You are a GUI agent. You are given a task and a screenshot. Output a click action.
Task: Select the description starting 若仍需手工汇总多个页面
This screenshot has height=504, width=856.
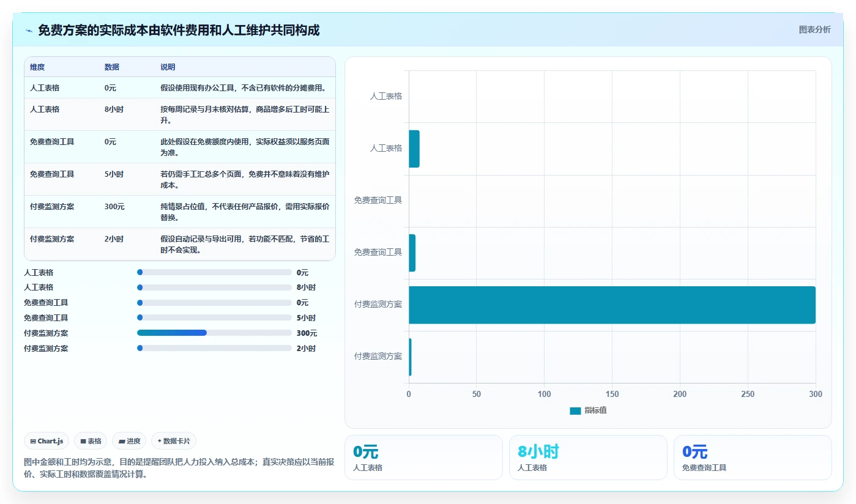tap(245, 179)
